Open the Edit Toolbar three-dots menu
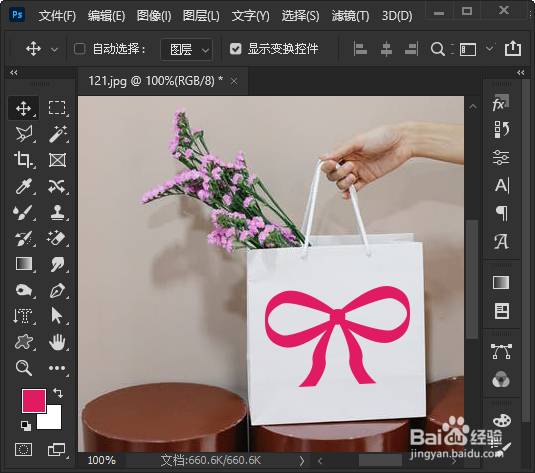The width and height of the screenshot is (535, 473). click(57, 368)
